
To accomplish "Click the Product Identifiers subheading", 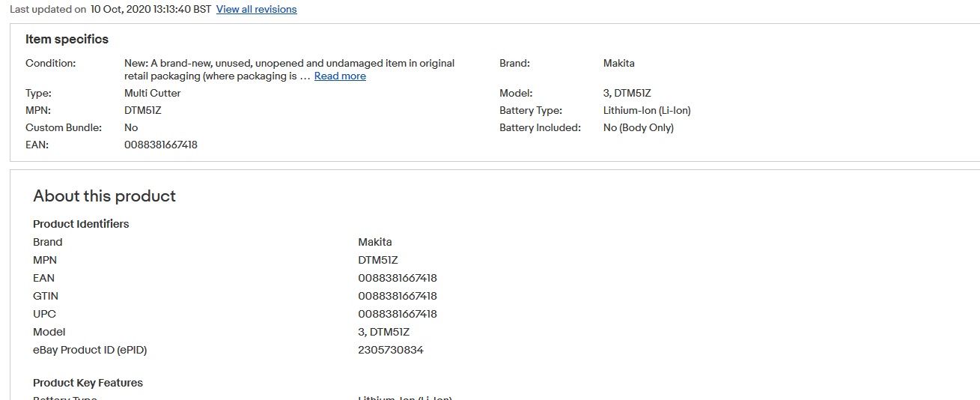I will [81, 224].
